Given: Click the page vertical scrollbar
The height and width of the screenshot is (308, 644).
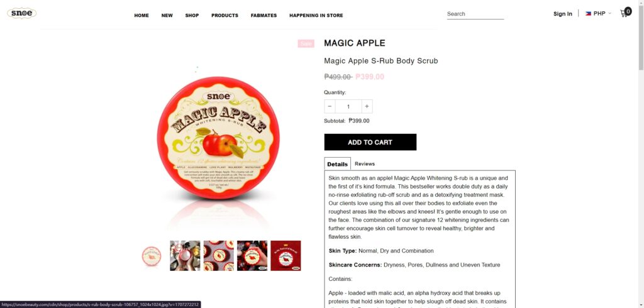Looking at the screenshot, I should point(641,154).
